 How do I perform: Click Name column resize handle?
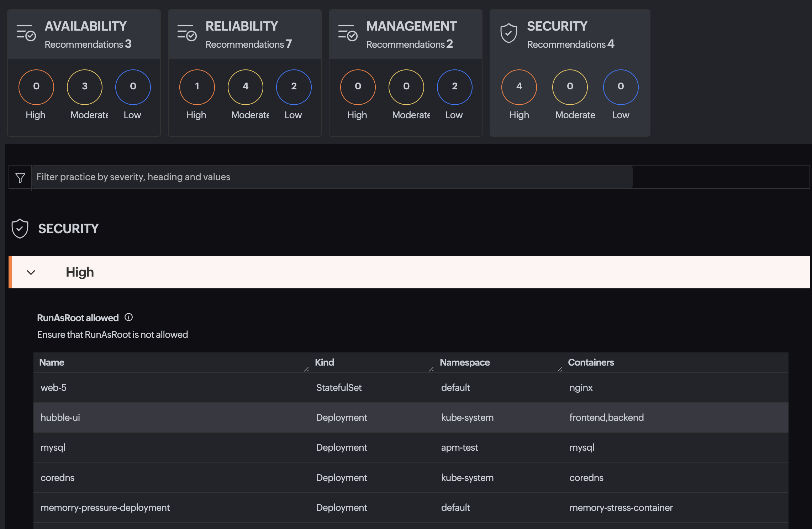306,369
